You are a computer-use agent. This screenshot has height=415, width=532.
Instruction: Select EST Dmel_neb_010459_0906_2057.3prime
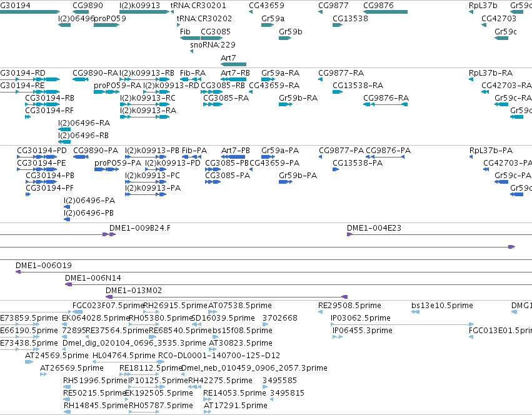254,368
